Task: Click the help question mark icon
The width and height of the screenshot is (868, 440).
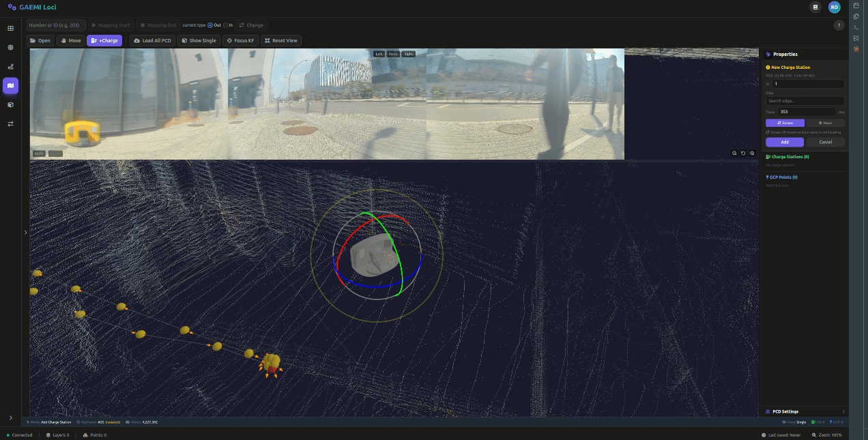Action: click(839, 25)
